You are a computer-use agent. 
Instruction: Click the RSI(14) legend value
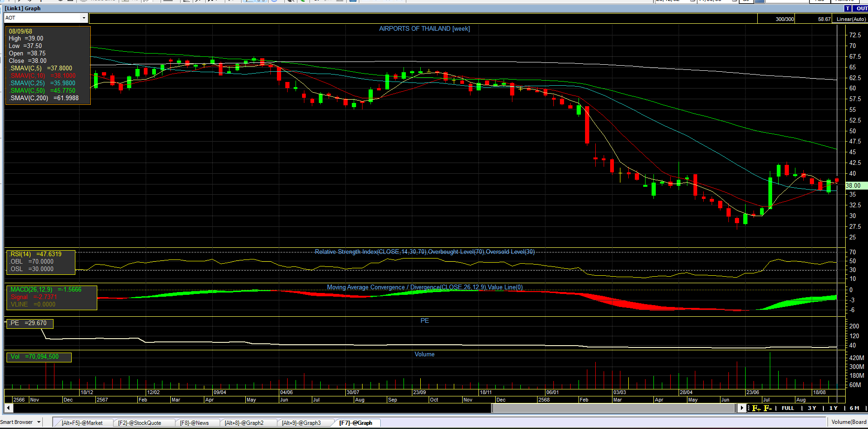[36, 254]
